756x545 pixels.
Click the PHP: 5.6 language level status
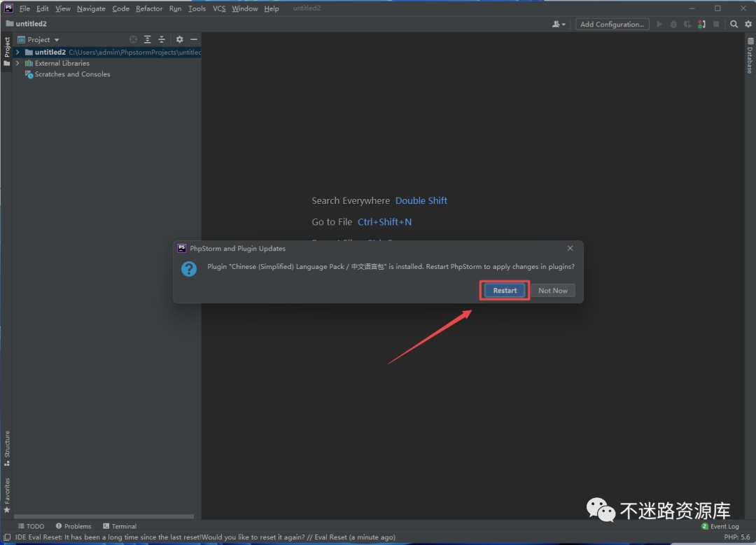(736, 537)
